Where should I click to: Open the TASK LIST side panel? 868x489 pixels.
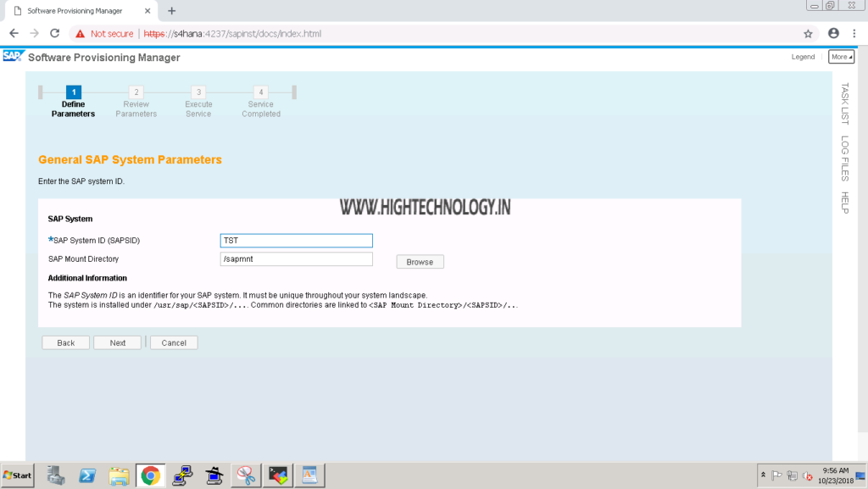(x=845, y=103)
